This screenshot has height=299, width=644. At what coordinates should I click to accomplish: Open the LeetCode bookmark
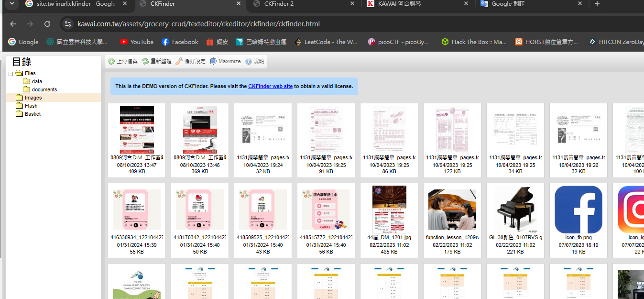[x=326, y=42]
